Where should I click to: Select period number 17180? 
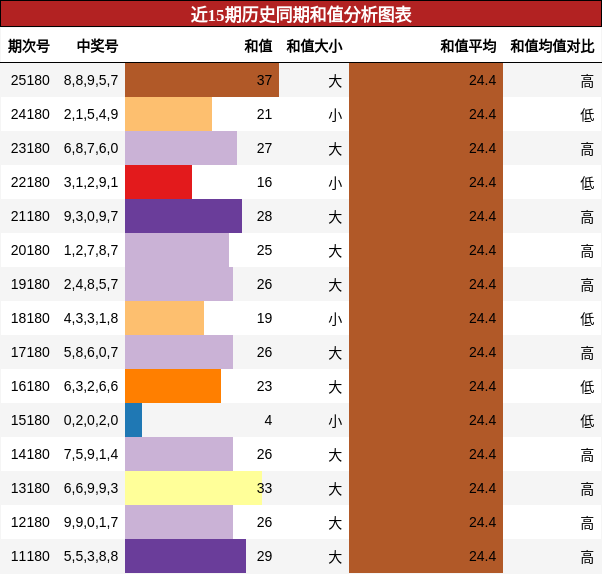tap(30, 352)
